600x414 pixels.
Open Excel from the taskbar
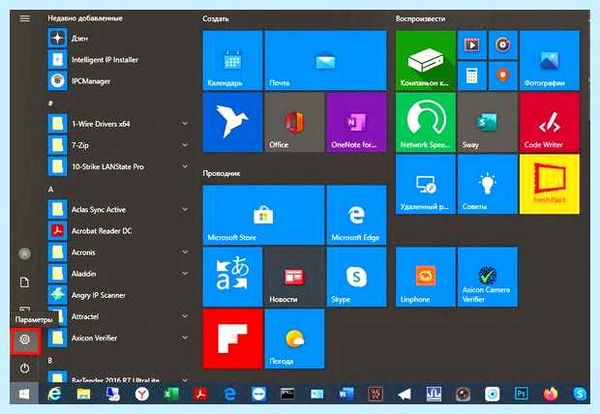(x=171, y=394)
